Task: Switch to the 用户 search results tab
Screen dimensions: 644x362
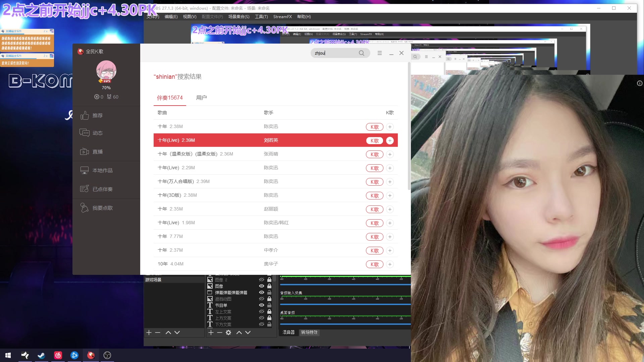Action: coord(201,98)
